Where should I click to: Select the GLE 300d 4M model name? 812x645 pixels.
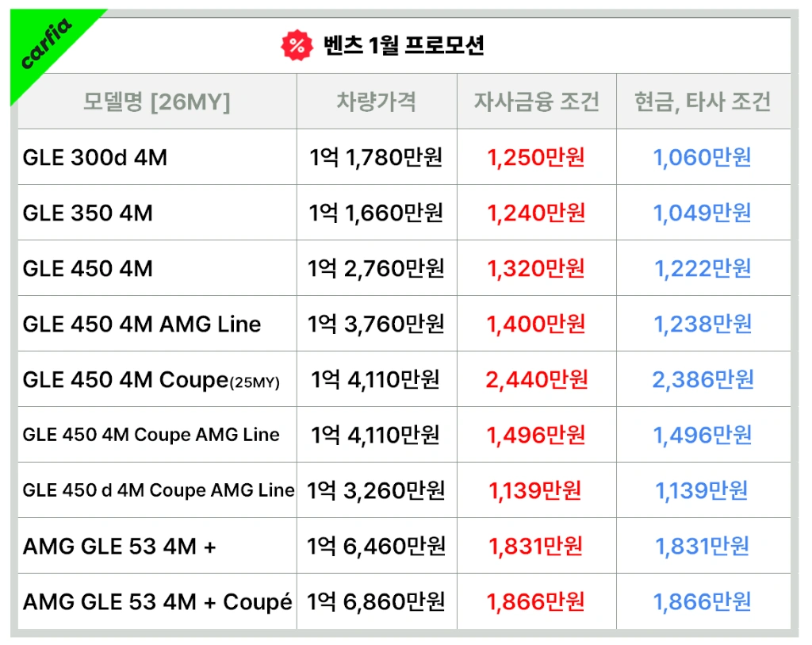point(95,158)
